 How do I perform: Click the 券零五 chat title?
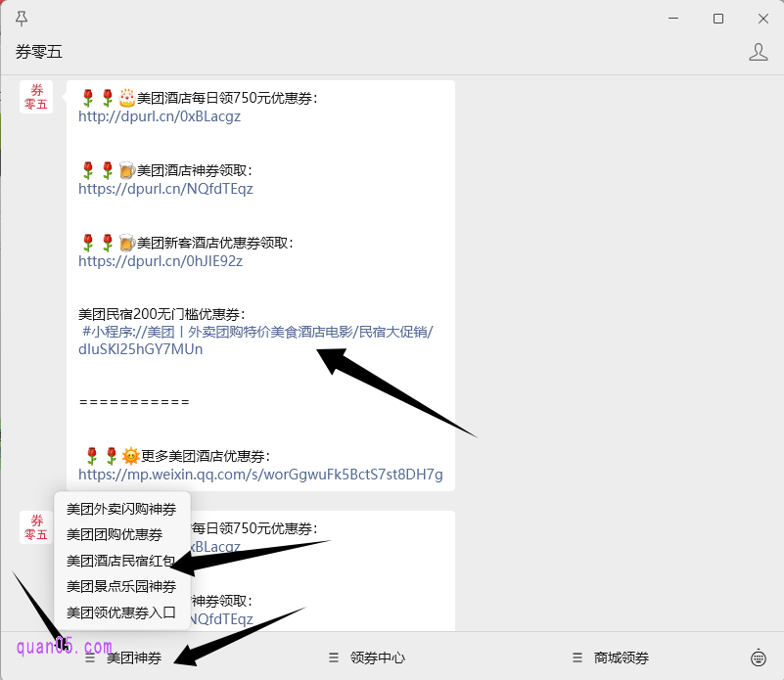(39, 52)
